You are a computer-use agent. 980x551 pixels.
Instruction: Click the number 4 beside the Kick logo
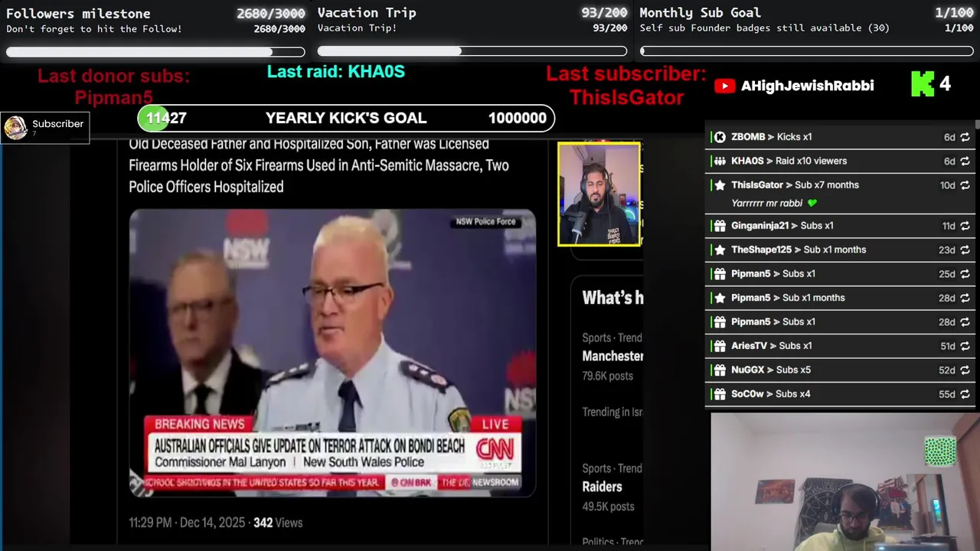(946, 84)
